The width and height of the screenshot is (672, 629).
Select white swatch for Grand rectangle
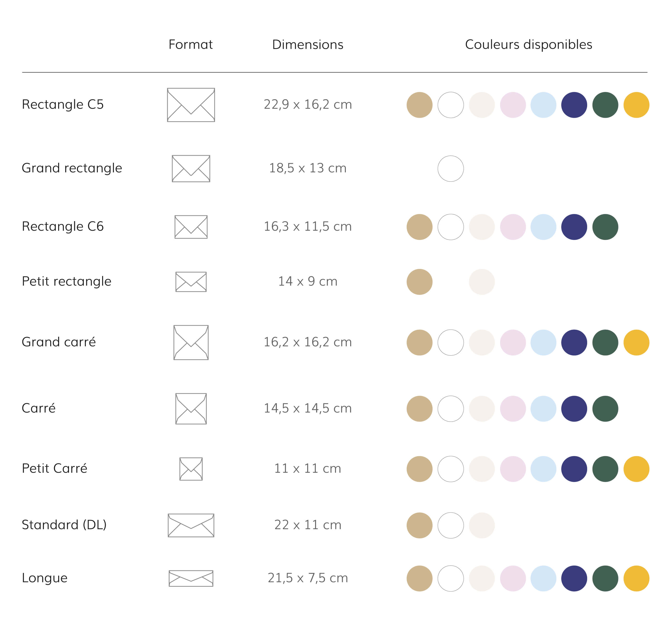pos(451,168)
